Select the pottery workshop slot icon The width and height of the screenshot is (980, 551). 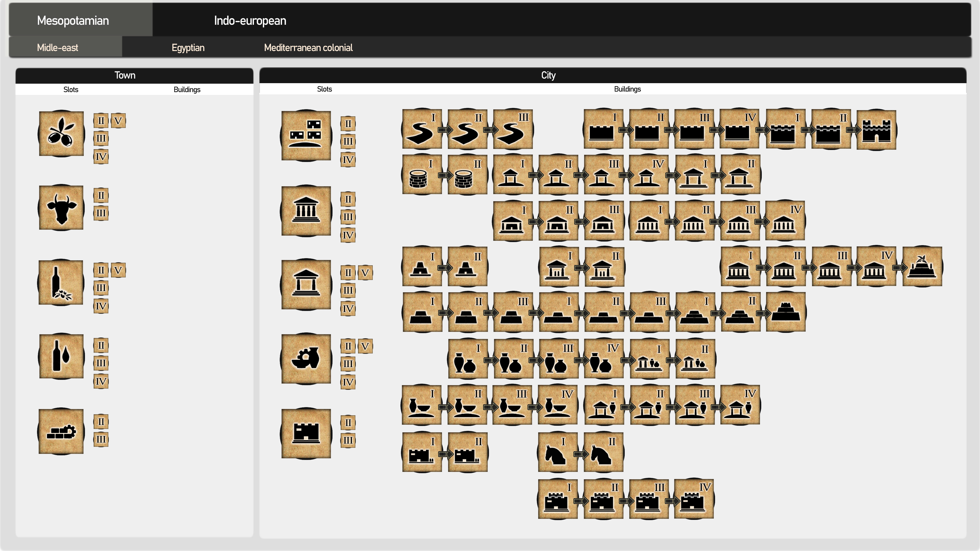[306, 359]
